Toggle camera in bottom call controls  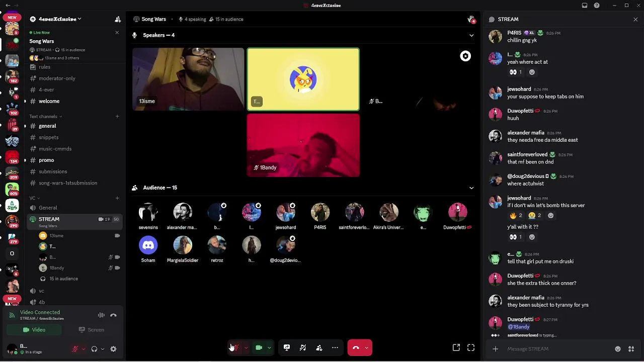[x=259, y=347]
